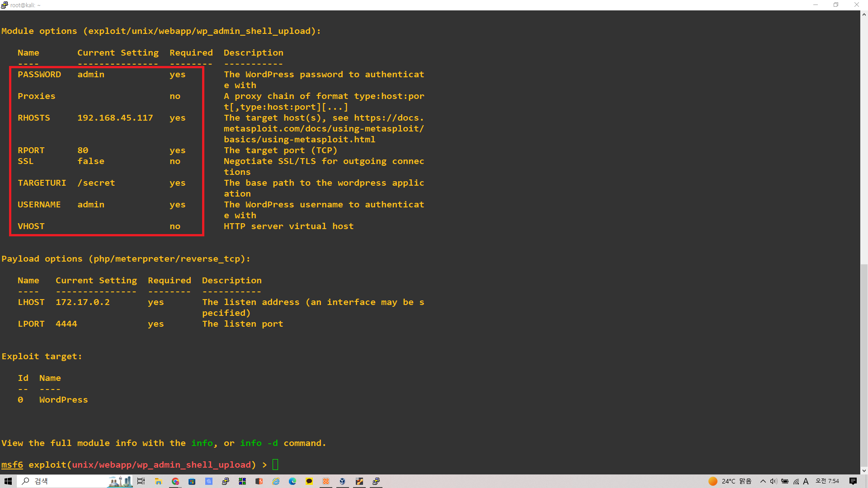Click the terminal scrollbar up arrow
868x488 pixels.
pyautogui.click(x=864, y=14)
